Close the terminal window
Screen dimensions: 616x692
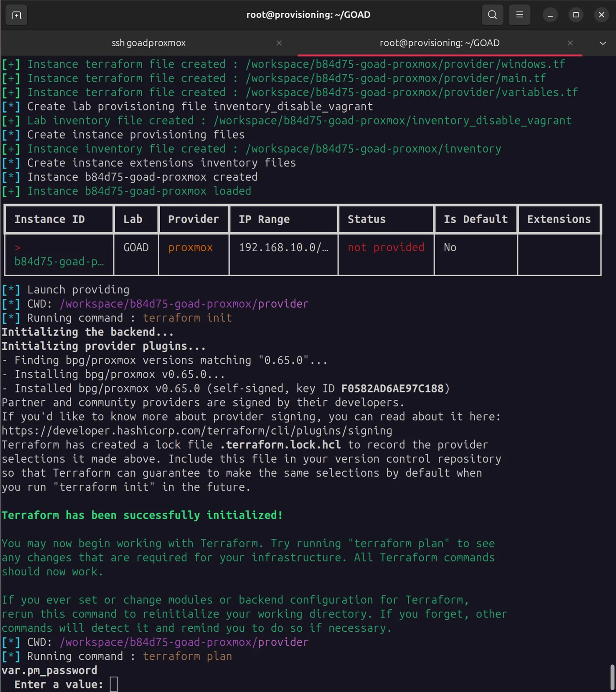[601, 15]
